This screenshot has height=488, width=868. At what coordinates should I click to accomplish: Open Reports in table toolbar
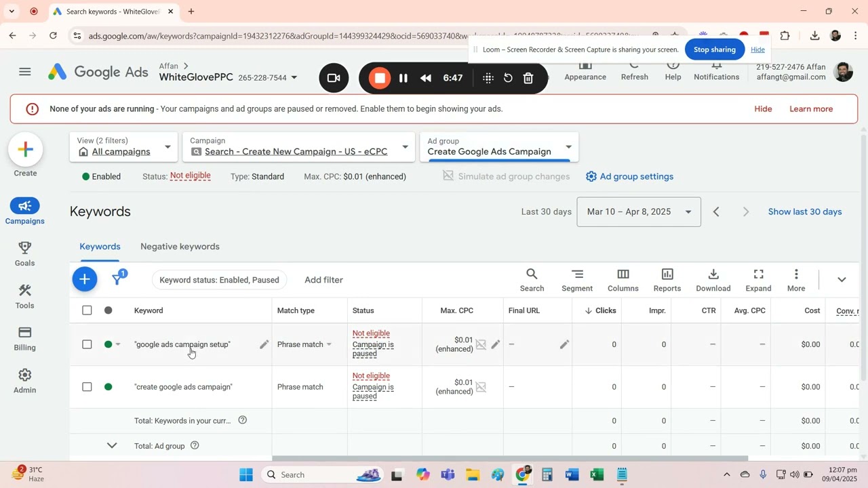click(x=667, y=280)
